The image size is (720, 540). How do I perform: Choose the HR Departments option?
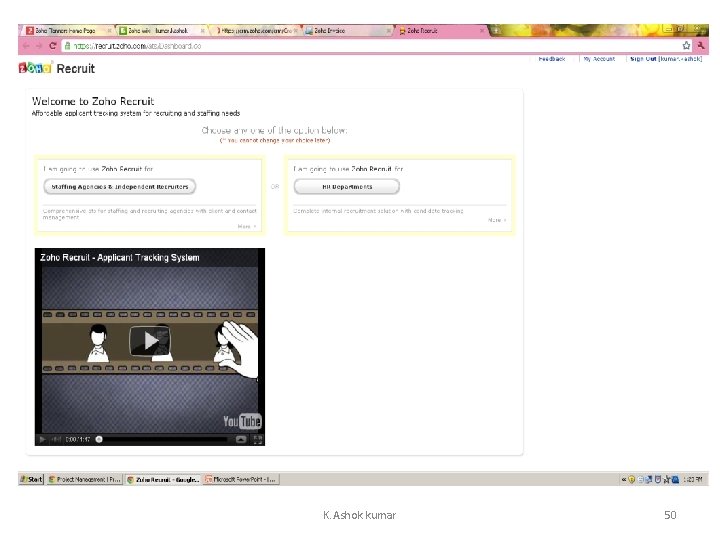point(347,187)
